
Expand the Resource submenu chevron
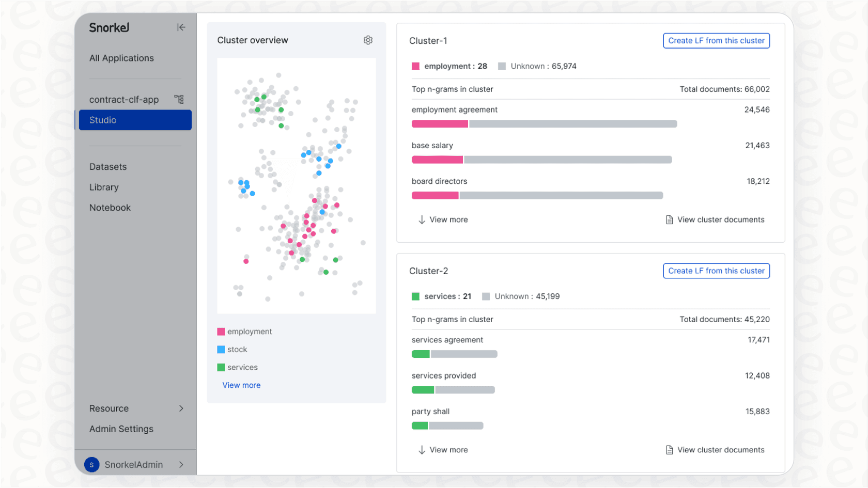[x=181, y=408]
